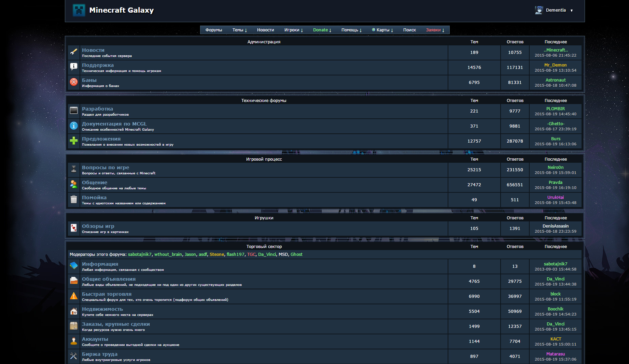This screenshot has height=364, width=629.
Task: Open moderator TGC's profile
Action: coord(251,254)
